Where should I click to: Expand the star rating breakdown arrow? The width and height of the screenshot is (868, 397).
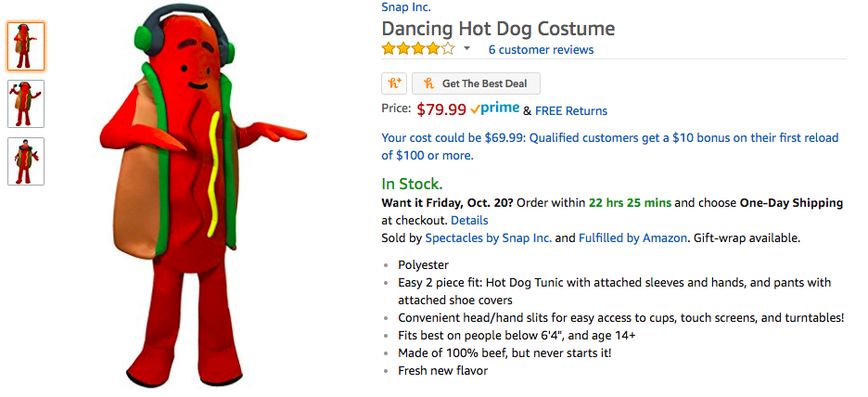[467, 49]
